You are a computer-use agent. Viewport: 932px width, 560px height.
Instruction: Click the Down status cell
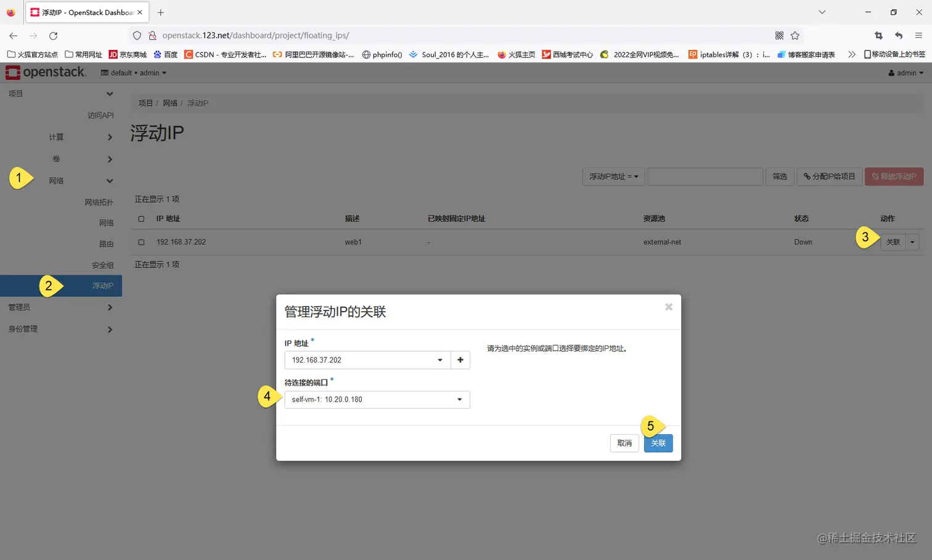click(x=803, y=242)
